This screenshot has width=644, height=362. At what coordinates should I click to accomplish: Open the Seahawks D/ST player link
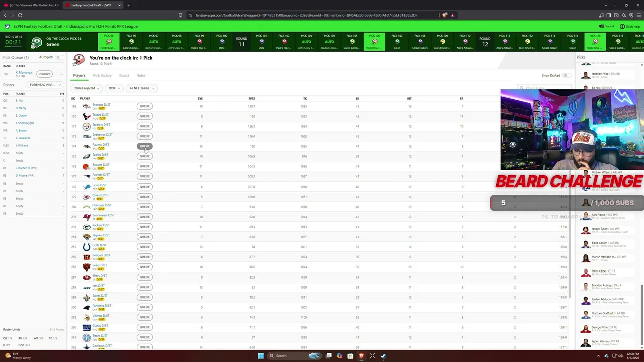point(102,135)
